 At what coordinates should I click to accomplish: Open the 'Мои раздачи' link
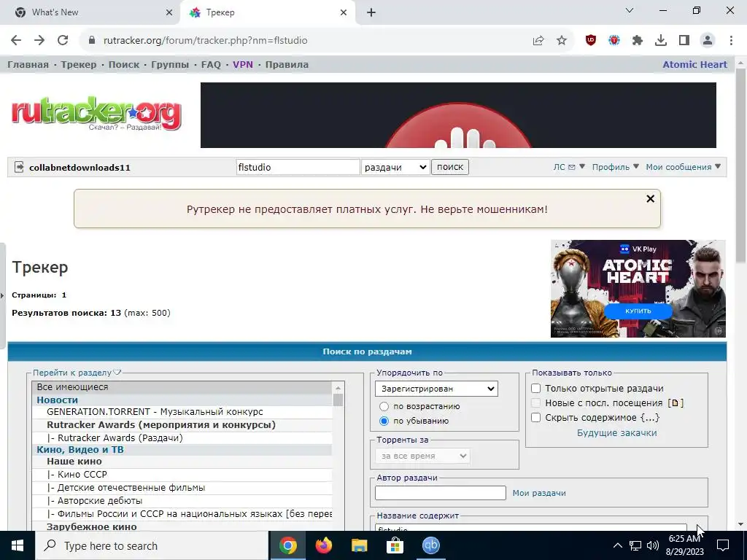(x=539, y=493)
